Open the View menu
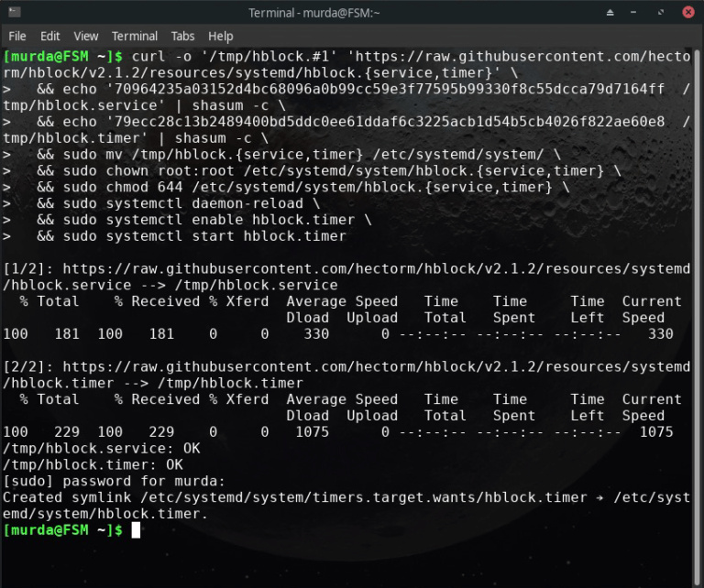704x588 pixels. point(86,36)
